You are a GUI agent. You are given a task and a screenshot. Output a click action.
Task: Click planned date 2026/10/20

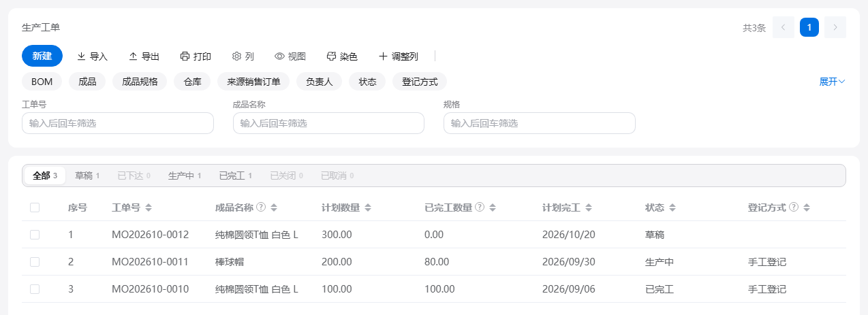(x=569, y=235)
